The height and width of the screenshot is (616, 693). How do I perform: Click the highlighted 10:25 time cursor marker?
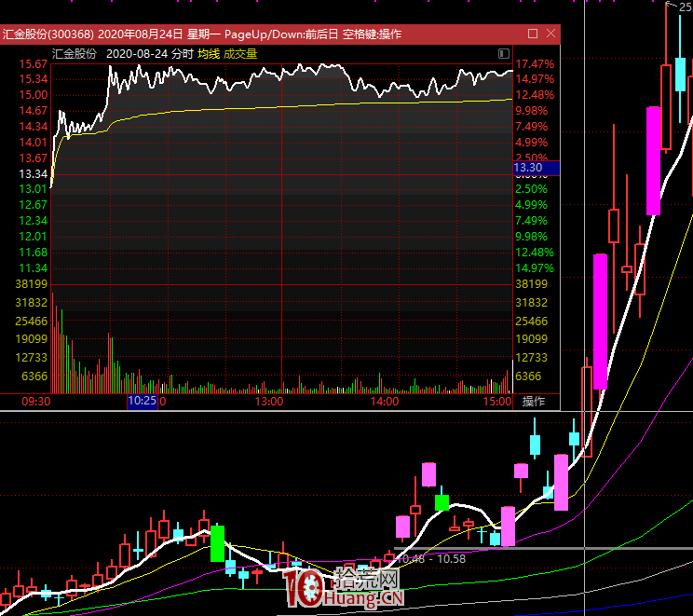point(143,402)
